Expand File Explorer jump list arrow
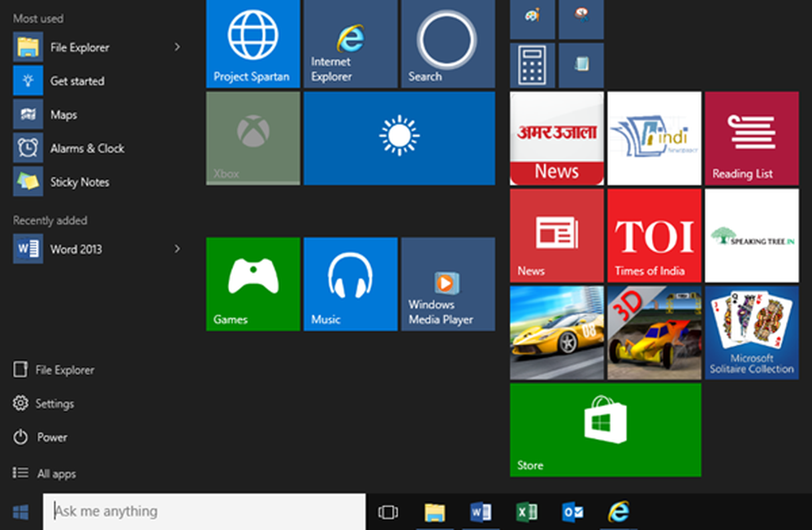Screen dimensions: 812x530 177,47
